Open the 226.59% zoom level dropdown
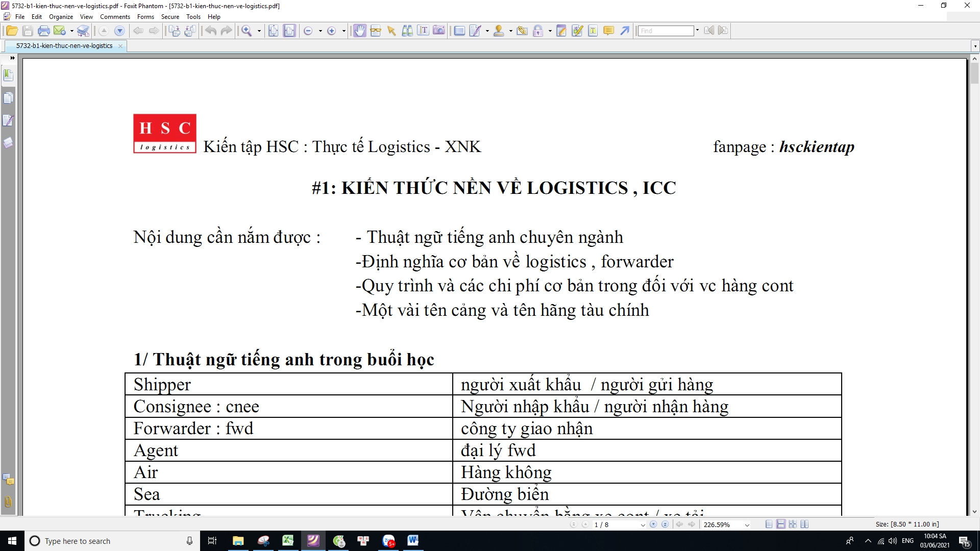 pos(747,525)
